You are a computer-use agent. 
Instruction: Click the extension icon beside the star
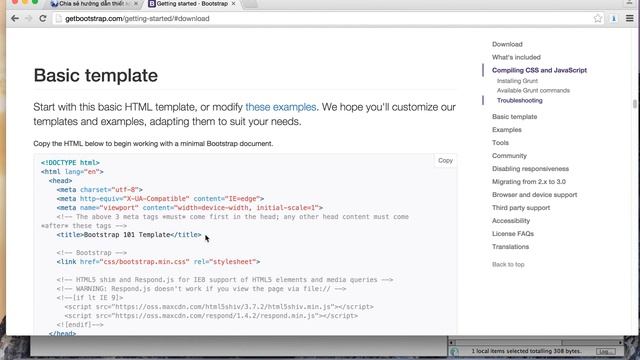point(613,18)
